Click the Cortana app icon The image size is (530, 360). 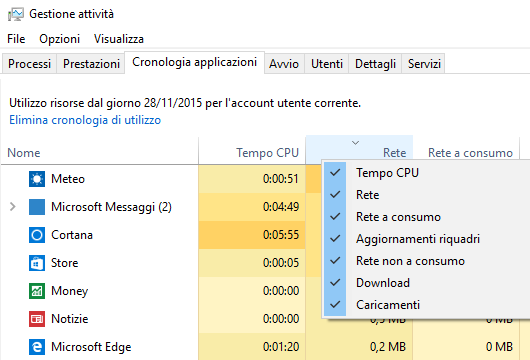pyautogui.click(x=37, y=235)
